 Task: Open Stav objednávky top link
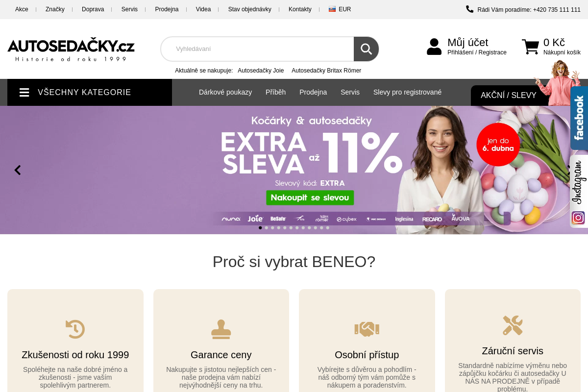point(249,9)
